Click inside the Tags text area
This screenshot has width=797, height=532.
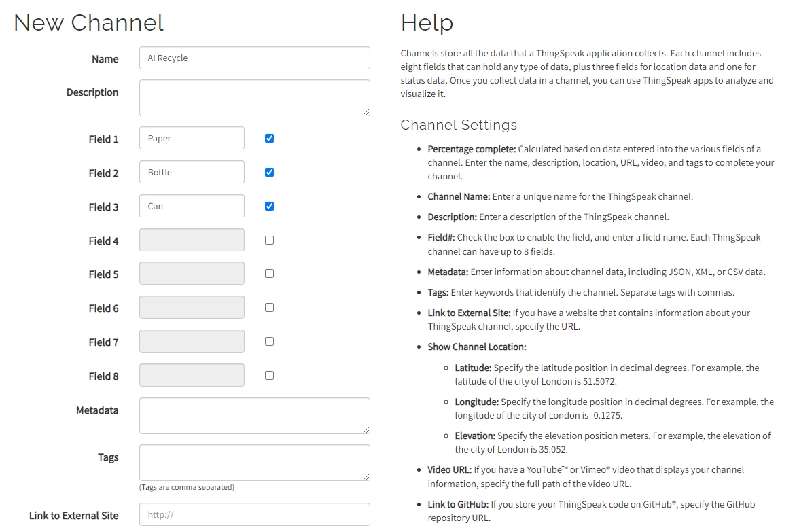click(254, 463)
